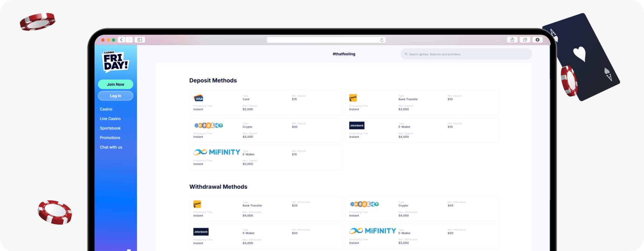Click the Crypto type text under Deposit Methods
644x251 pixels.
pos(247,127)
